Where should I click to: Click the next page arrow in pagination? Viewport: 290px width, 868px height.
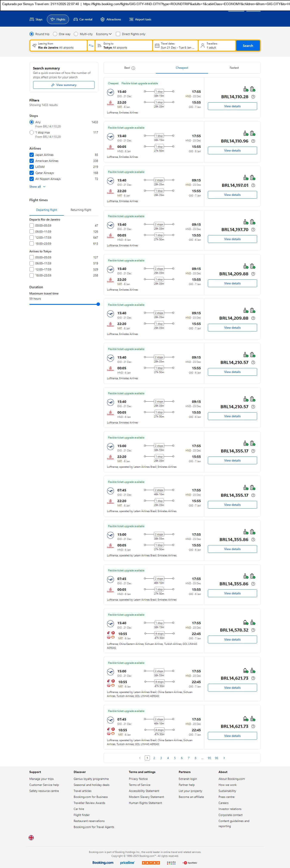pos(224,758)
